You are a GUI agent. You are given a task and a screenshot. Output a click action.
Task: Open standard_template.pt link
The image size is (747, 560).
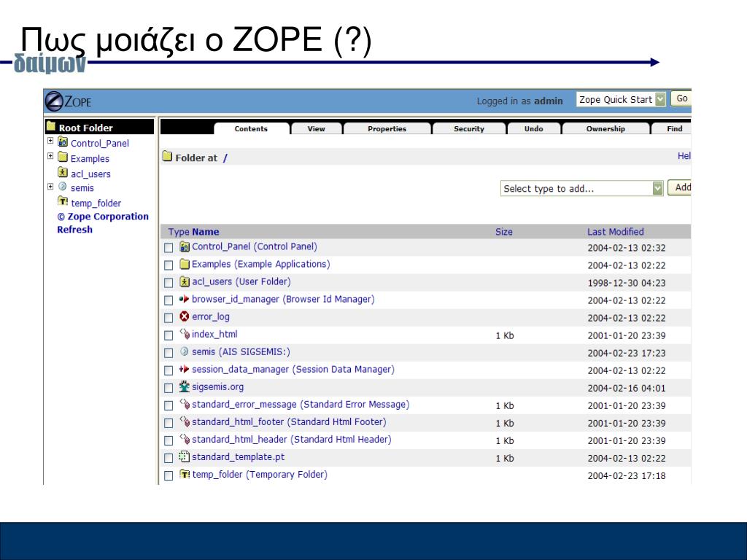pyautogui.click(x=239, y=456)
